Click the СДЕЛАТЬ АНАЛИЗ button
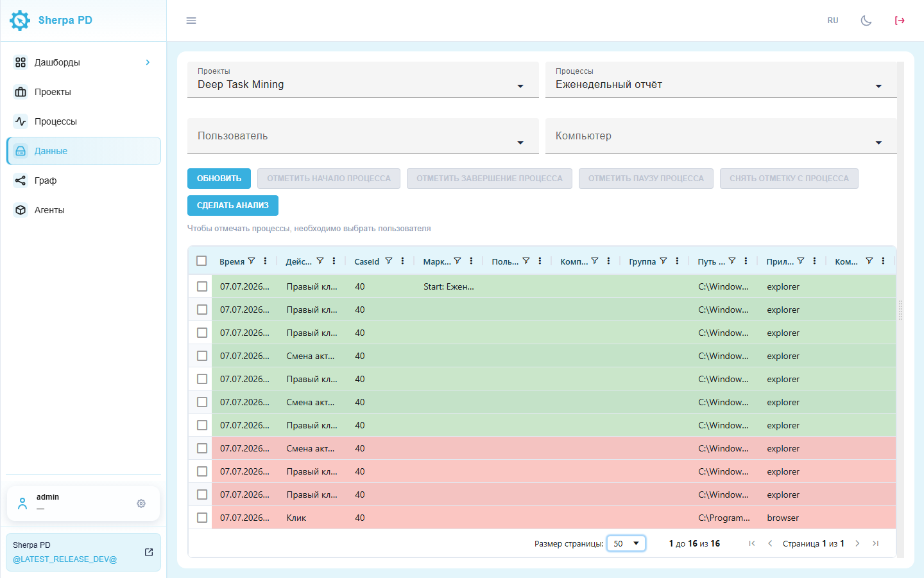This screenshot has height=578, width=924. [x=233, y=206]
